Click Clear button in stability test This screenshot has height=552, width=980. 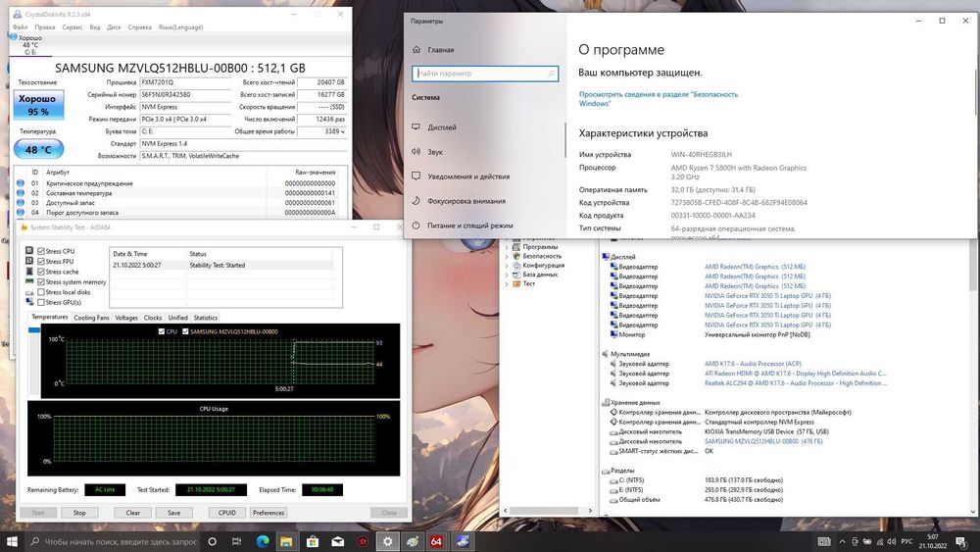point(133,513)
